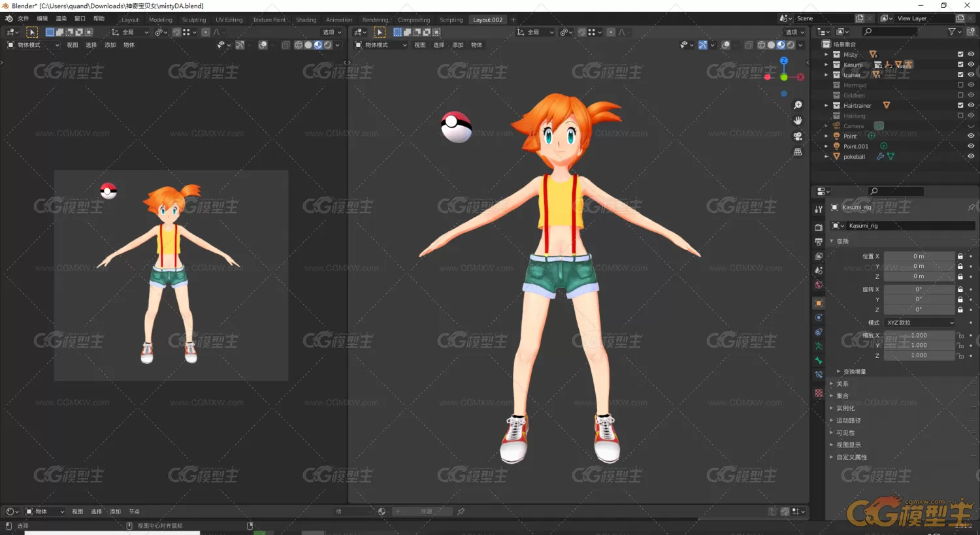Hide pokeball object with eye icon
This screenshot has height=535, width=980.
(971, 156)
